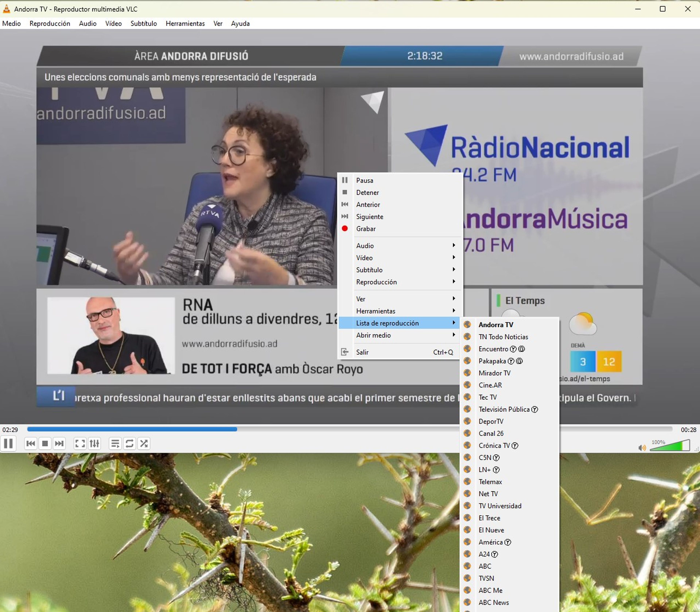Toggle shuffle random playback
Screen dimensions: 700x612
(x=144, y=444)
